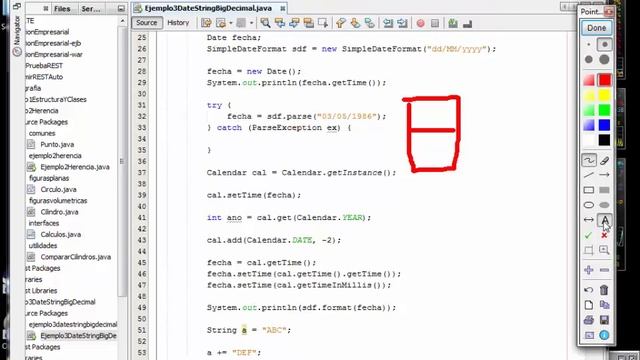Switch editor to History view
The width and height of the screenshot is (640, 360).
178,23
